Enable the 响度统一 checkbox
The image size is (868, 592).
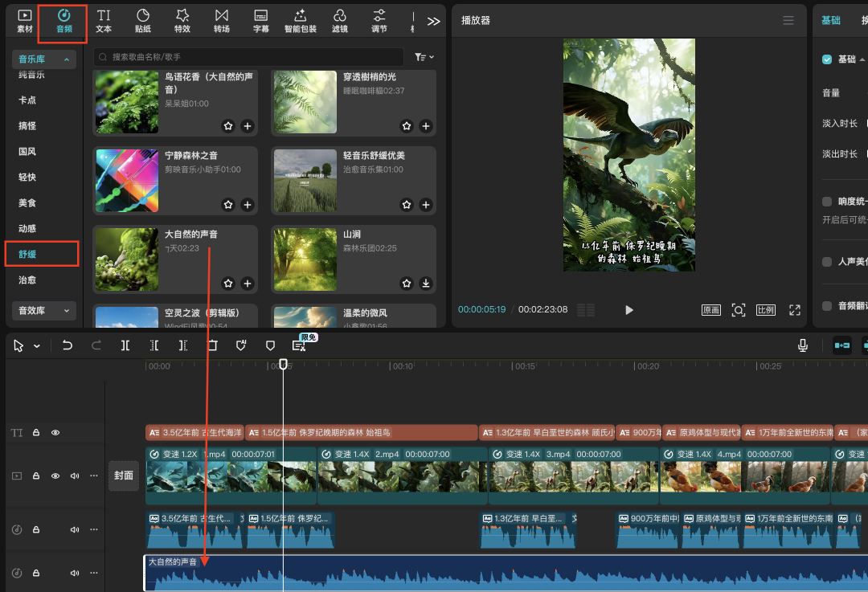(x=827, y=202)
